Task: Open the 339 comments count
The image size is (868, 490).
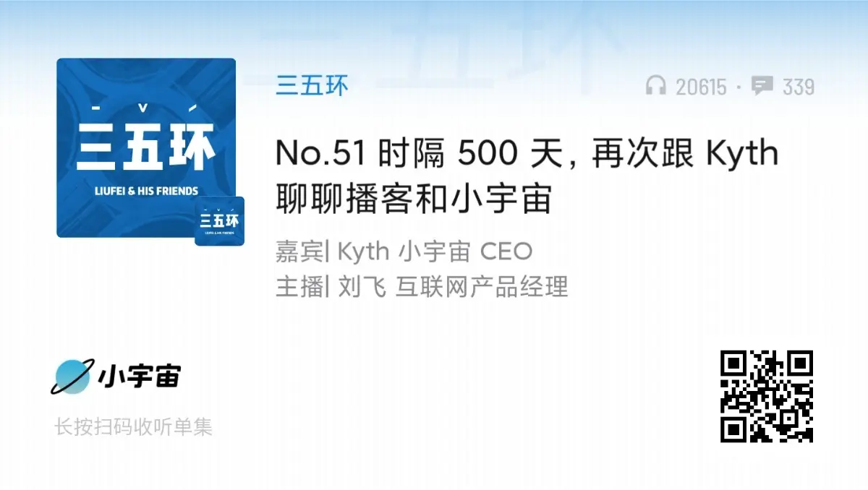Action: tap(799, 87)
